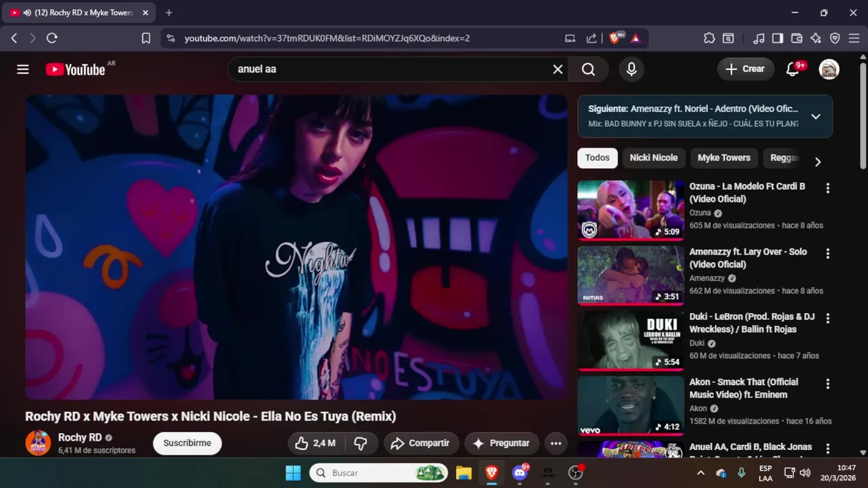Screen dimensions: 868x488
Task: Open OBS Studio from the taskbar
Action: click(576, 472)
